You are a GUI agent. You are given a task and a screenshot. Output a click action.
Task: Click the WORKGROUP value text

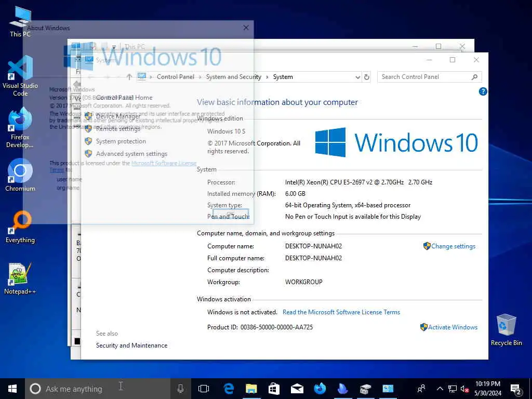click(x=303, y=282)
